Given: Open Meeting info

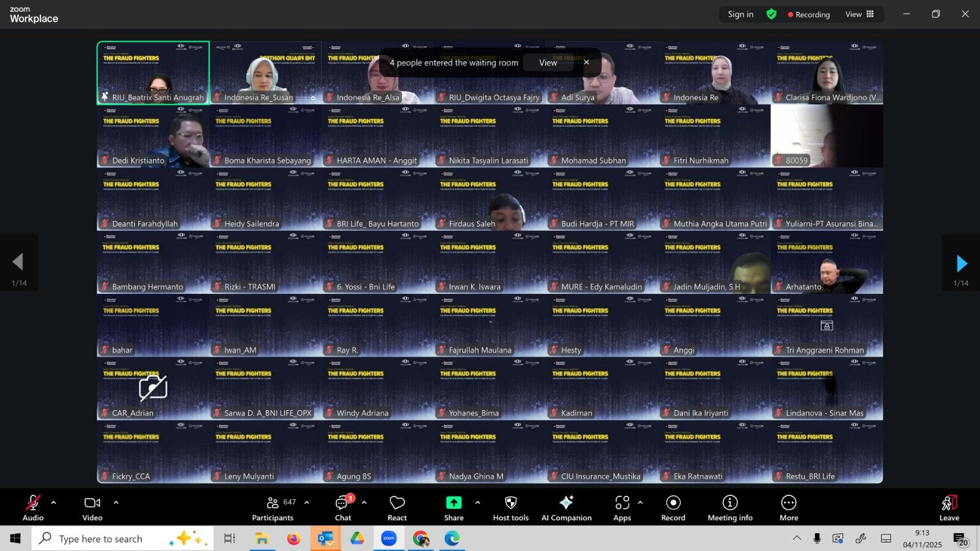Looking at the screenshot, I should [x=729, y=508].
